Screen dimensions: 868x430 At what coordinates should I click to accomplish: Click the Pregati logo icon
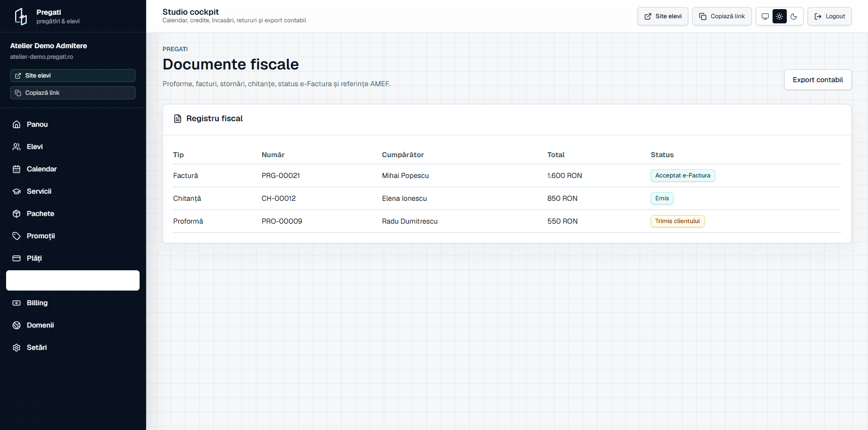tap(21, 16)
